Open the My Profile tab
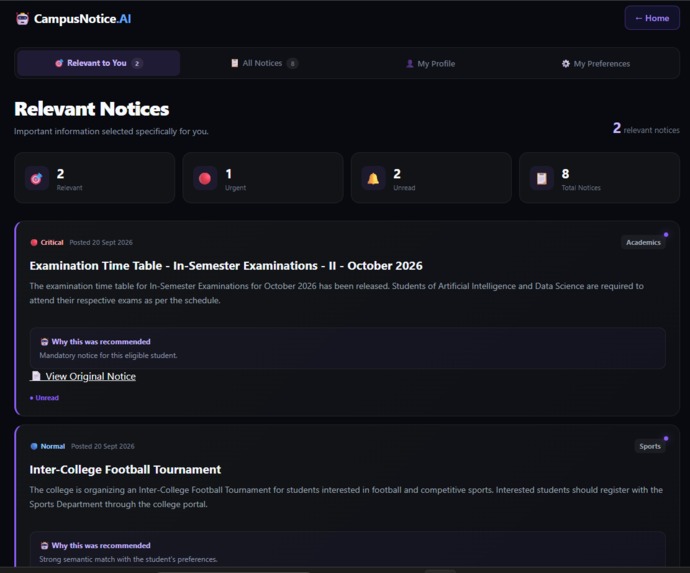The height and width of the screenshot is (573, 690). pyautogui.click(x=430, y=64)
